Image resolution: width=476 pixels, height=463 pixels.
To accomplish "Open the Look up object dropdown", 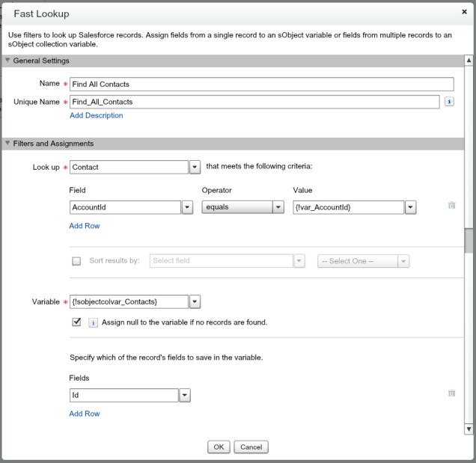I will (x=195, y=168).
